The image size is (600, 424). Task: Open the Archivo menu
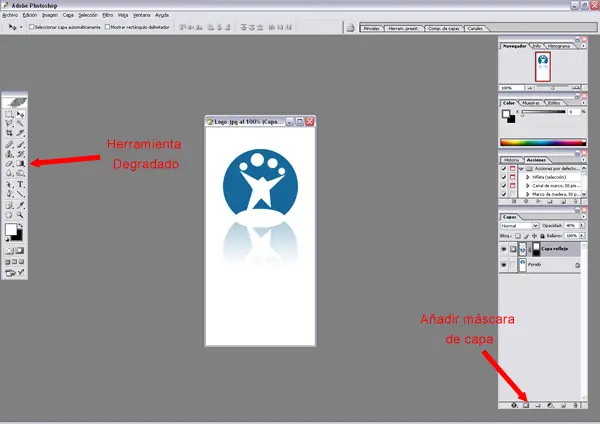click(x=10, y=15)
